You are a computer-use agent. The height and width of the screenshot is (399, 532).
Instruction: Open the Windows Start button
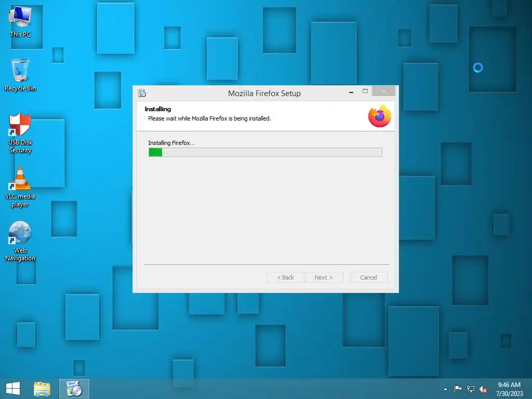[13, 389]
